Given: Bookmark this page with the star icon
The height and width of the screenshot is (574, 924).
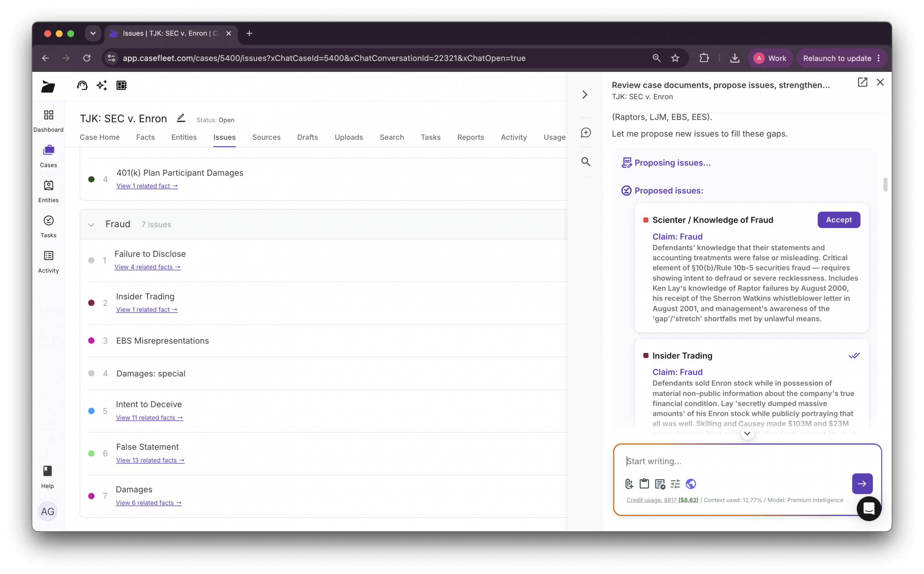Looking at the screenshot, I should (x=675, y=58).
